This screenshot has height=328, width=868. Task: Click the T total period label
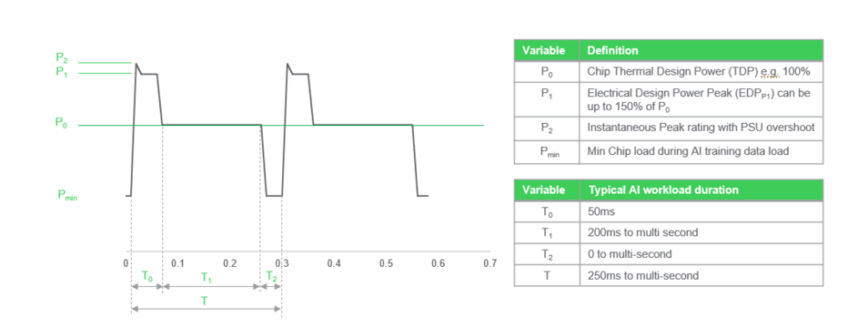pos(205,301)
